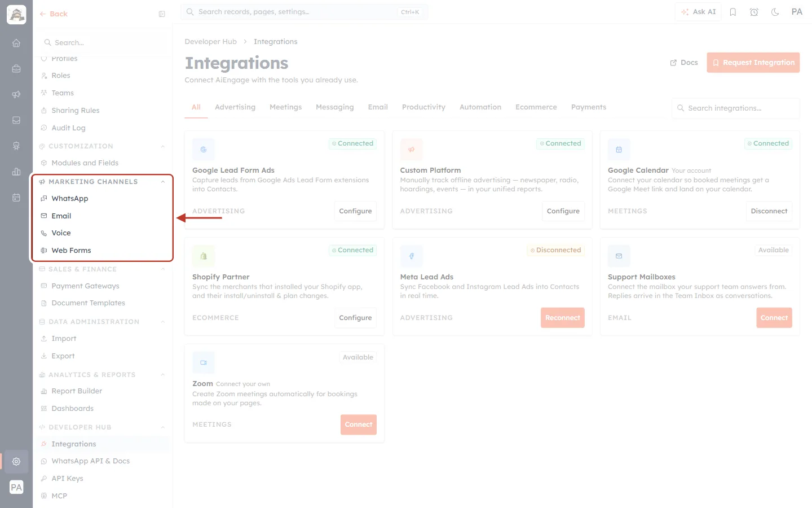Screen dimensions: 812x508
Task: Collapse the Sales & Finance section chevron
Action: click(163, 269)
